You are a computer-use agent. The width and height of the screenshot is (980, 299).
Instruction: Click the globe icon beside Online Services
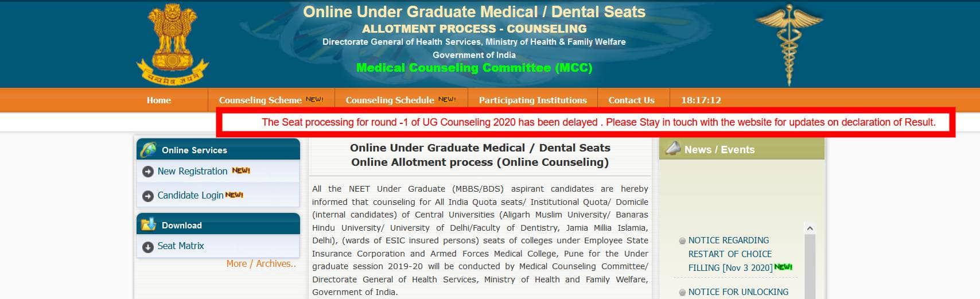pos(149,150)
